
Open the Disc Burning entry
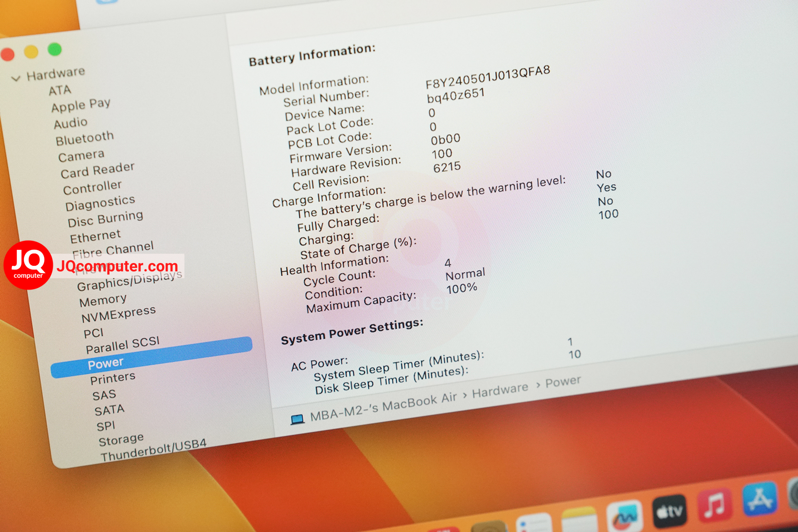click(x=105, y=219)
